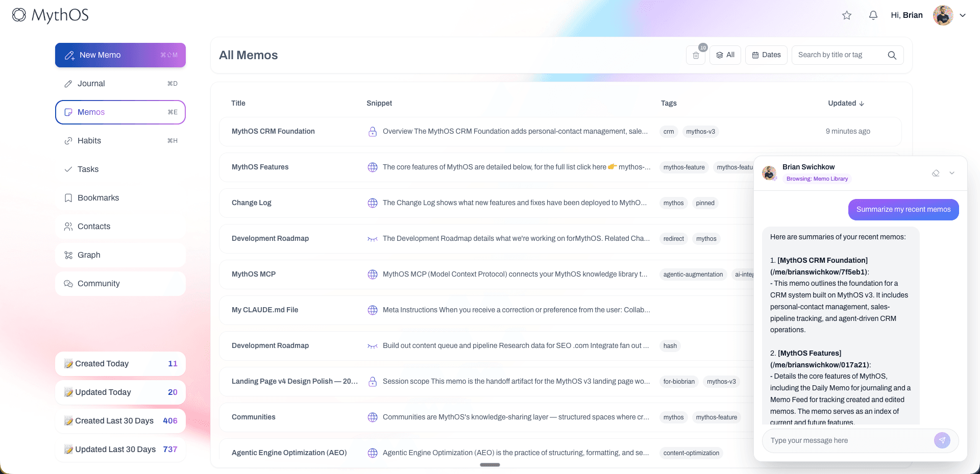Viewport: 980px width, 474px height.
Task: Clear the chat using the eraser icon
Action: (x=936, y=173)
